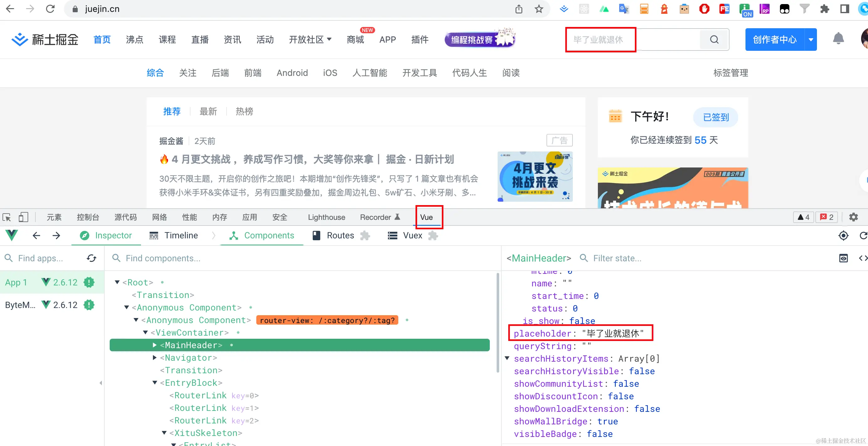Click the 已签到 check-in button
The image size is (868, 446).
(716, 117)
